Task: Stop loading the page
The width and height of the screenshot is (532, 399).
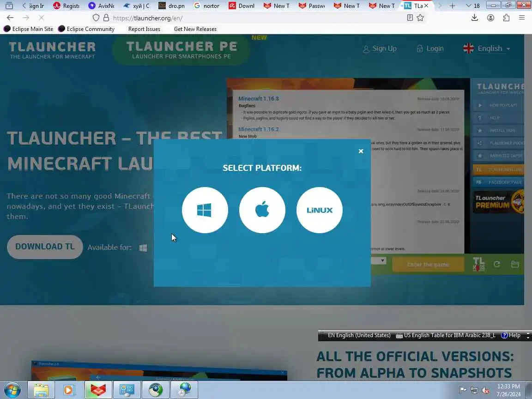Action: (x=42, y=18)
